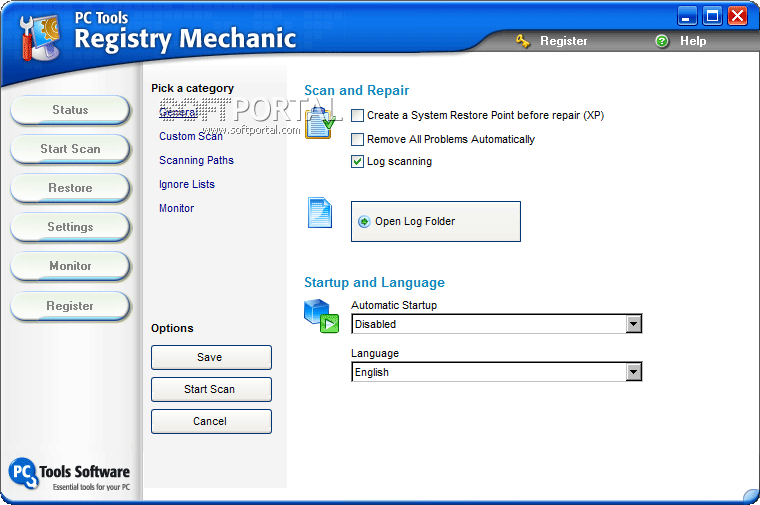
Task: Click the PC Tools Software logo
Action: (x=69, y=474)
